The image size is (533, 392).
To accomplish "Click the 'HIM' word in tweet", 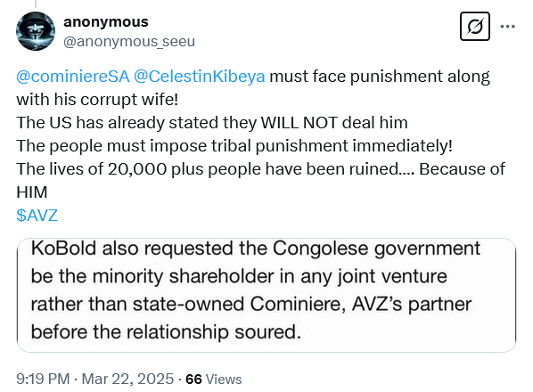I will (x=31, y=192).
